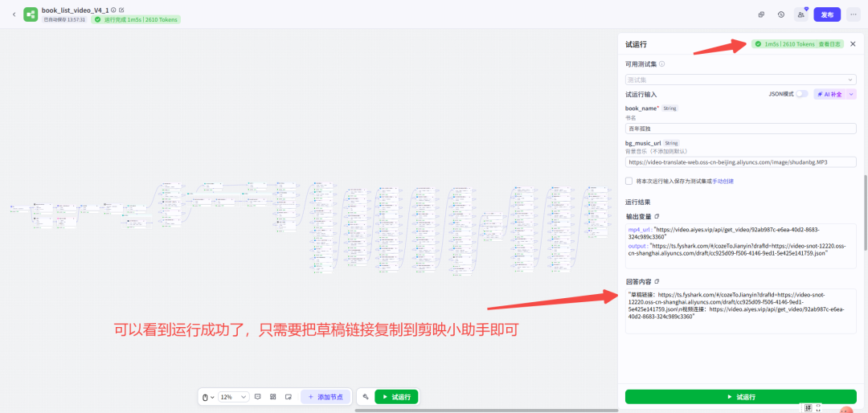This screenshot has height=413, width=868.
Task: Open workflow info icon next to title
Action: 113,10
